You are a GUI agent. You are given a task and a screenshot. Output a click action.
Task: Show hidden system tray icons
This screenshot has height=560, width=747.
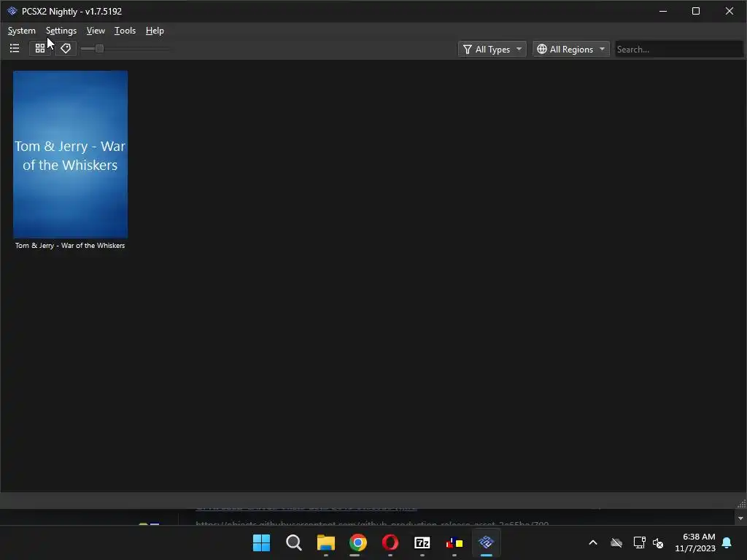(x=593, y=542)
